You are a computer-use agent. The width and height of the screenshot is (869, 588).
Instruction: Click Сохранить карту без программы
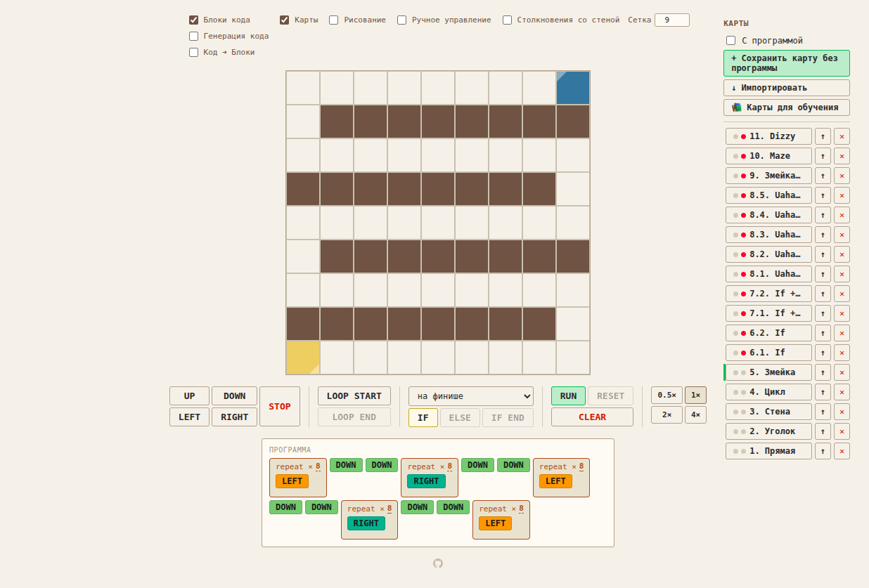tap(787, 63)
